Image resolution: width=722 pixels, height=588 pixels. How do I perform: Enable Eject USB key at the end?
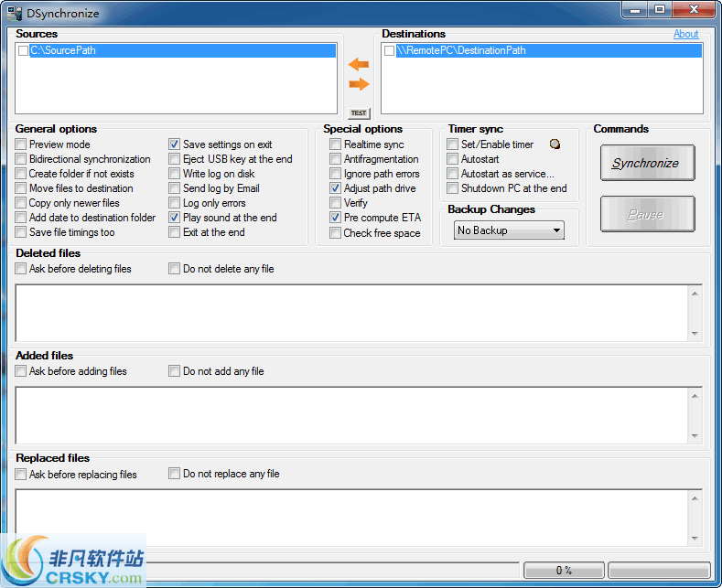(x=174, y=159)
